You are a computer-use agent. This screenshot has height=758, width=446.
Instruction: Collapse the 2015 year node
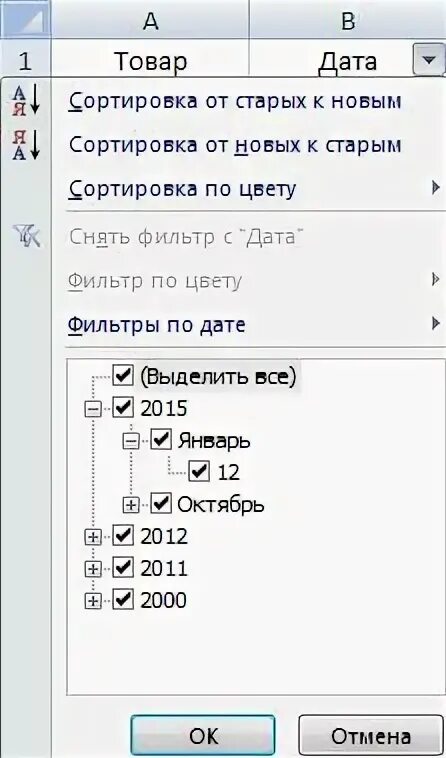coord(92,409)
